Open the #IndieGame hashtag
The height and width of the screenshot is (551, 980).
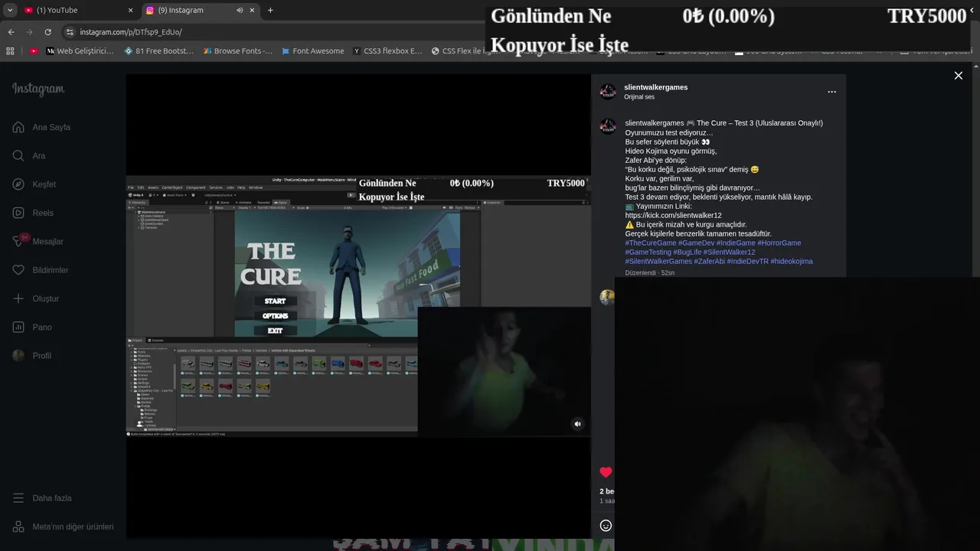(x=736, y=243)
